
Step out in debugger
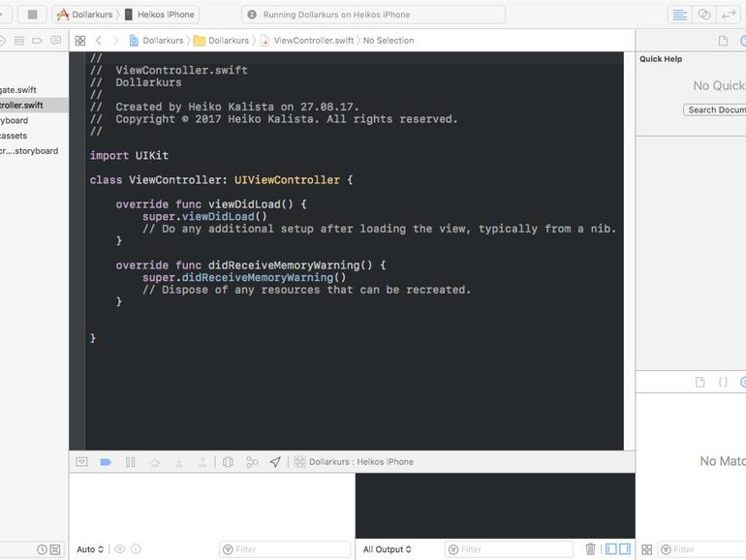[x=202, y=461]
